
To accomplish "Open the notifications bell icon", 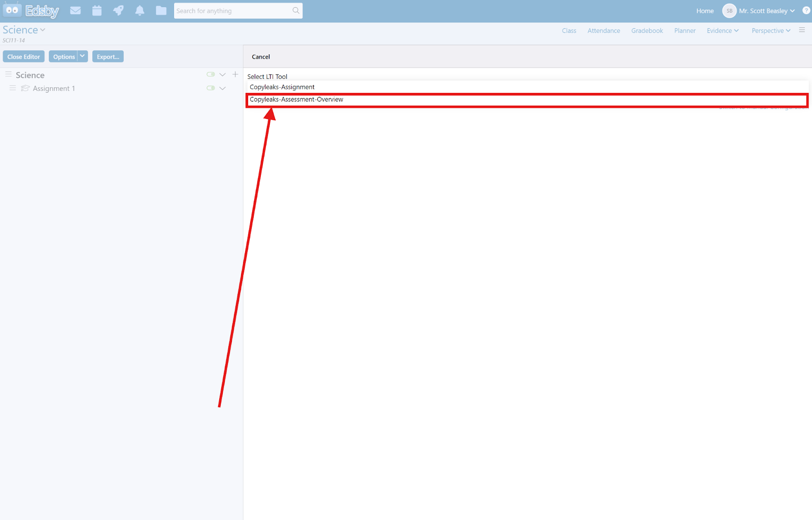I will tap(140, 11).
